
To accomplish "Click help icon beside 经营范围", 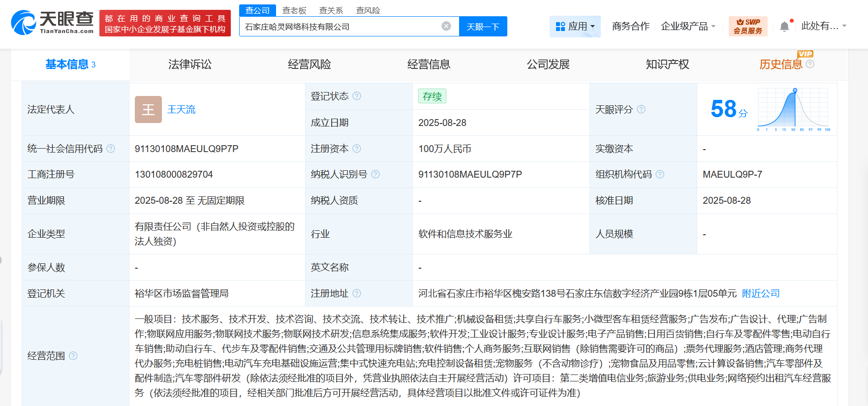I will (x=73, y=356).
